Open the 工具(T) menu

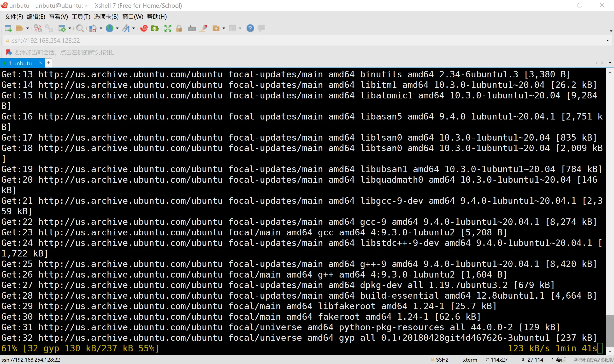click(x=81, y=17)
